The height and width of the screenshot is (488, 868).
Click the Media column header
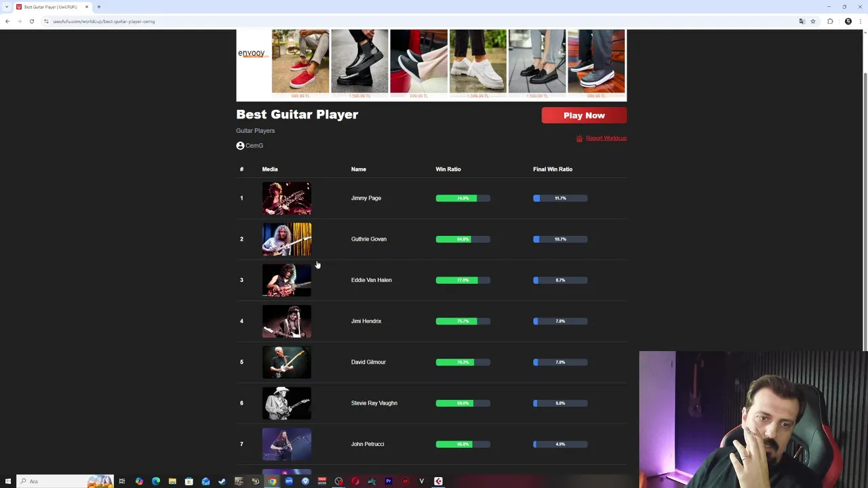[x=270, y=169]
